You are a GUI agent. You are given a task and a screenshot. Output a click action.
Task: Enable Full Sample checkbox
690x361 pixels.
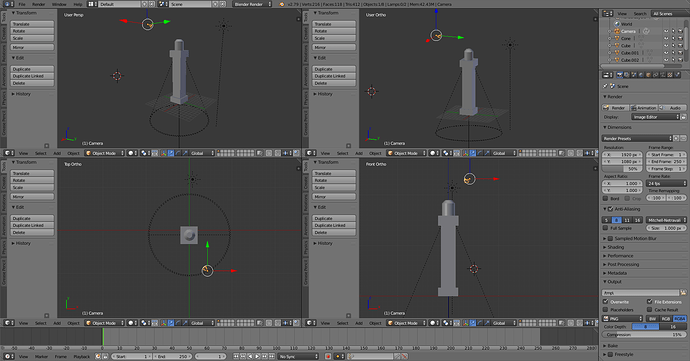[x=606, y=228]
